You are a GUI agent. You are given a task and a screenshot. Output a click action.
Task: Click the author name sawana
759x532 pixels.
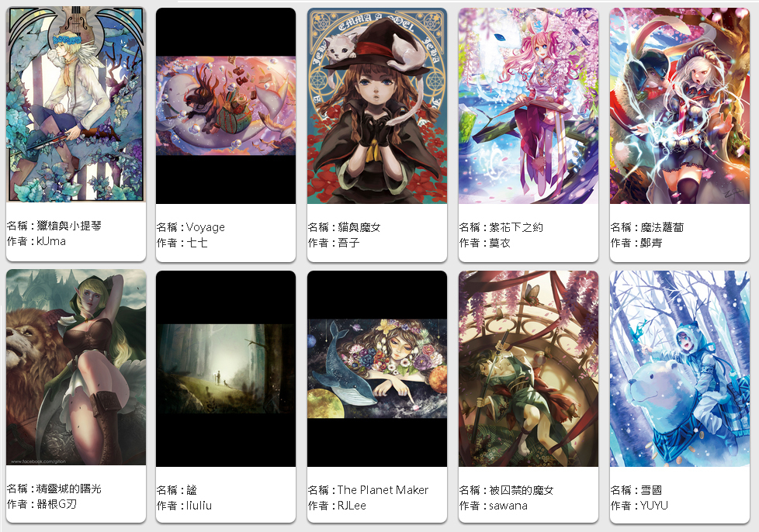tap(508, 506)
